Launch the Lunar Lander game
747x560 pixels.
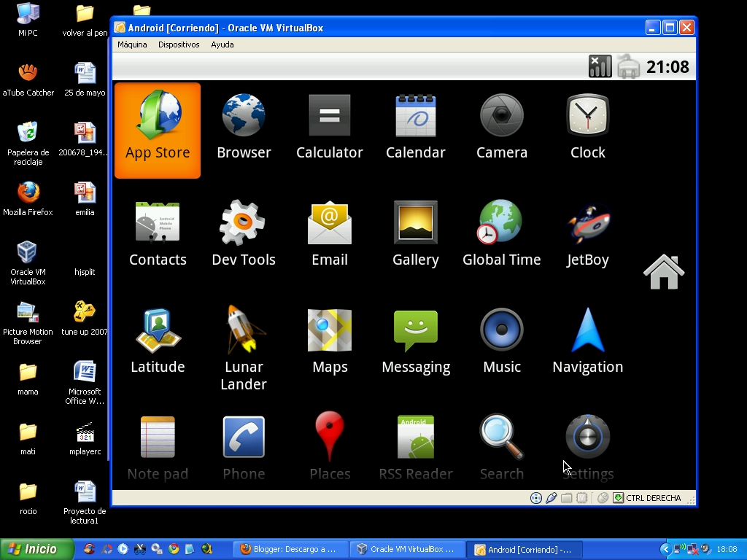[x=244, y=349]
